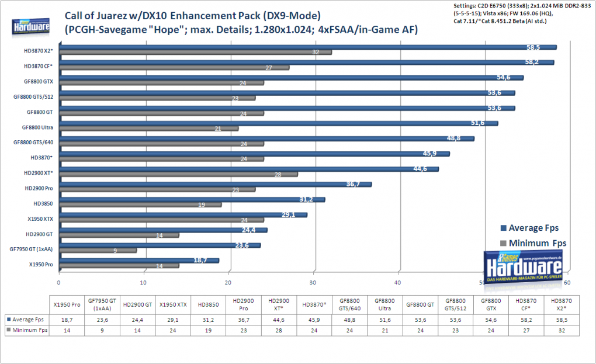This screenshot has height=364, width=596.
Task: Click the table minimum cell '19' under HD3850
Action: click(x=208, y=331)
